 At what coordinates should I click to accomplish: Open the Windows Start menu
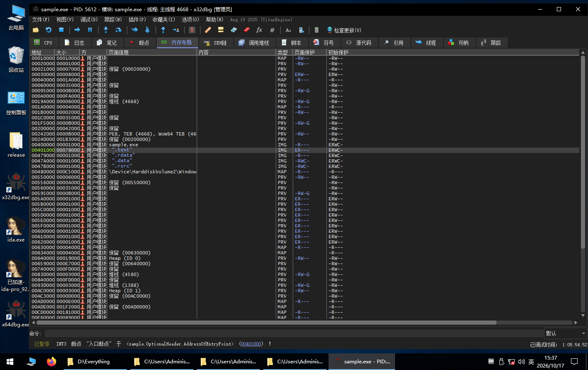pos(10,362)
